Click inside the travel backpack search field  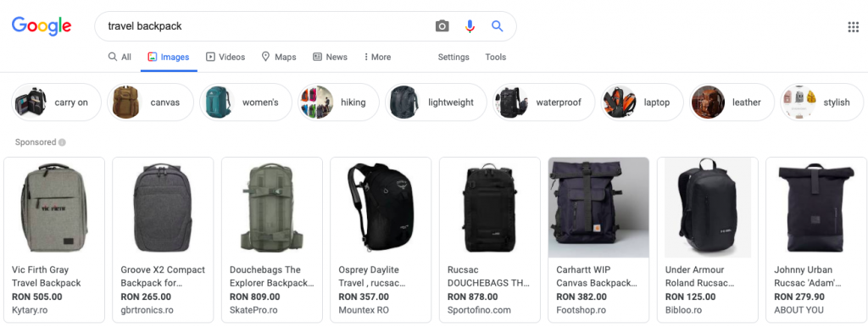tap(265, 26)
